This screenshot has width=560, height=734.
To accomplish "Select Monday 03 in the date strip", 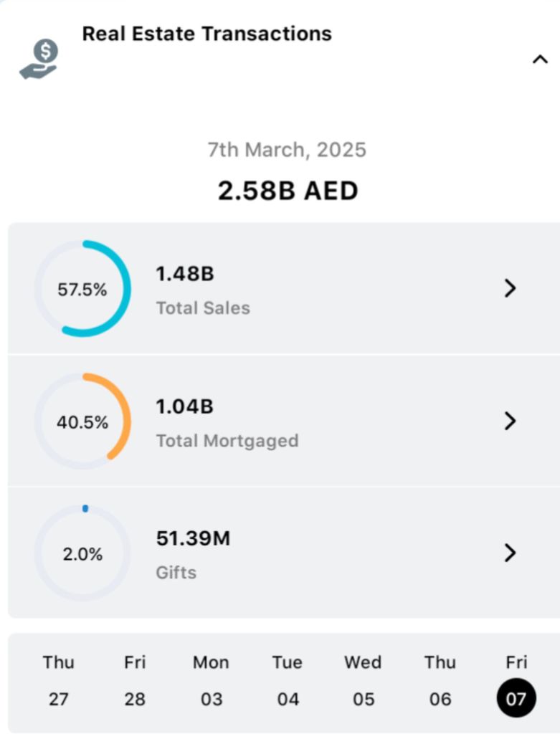I will 211,681.
